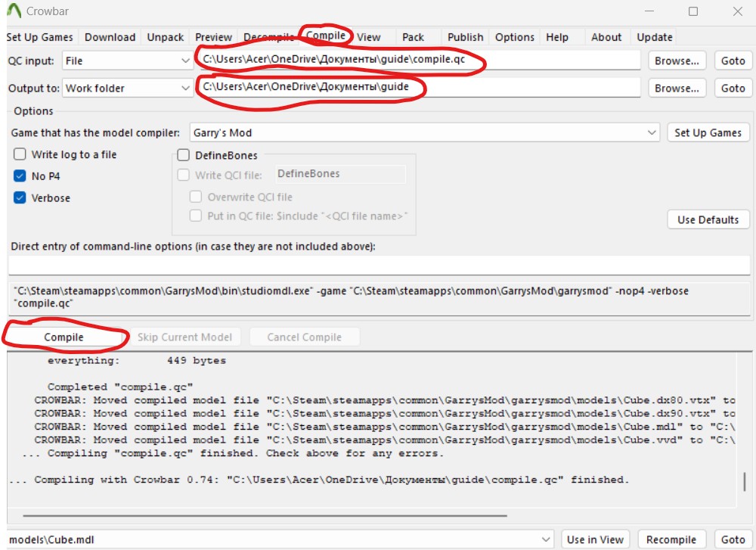Click the DefineBones QCI file name field
The height and width of the screenshot is (550, 756).
click(x=340, y=174)
